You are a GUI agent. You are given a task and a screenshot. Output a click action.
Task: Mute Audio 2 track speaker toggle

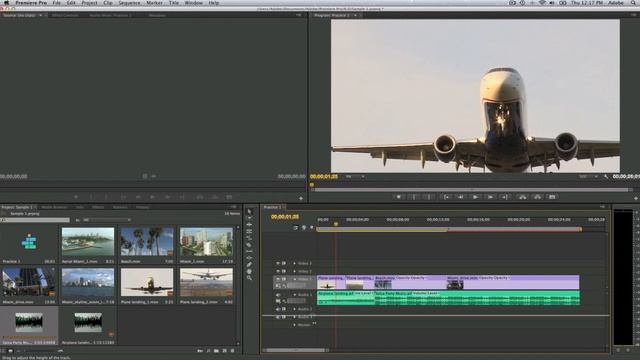point(278,309)
